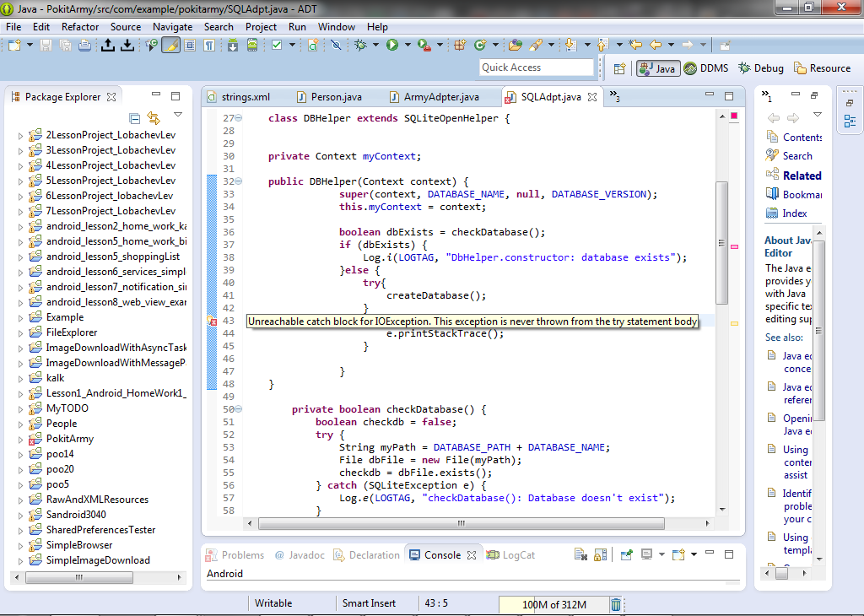Toggle Link with Editor in Package Explorer
The height and width of the screenshot is (616, 864).
[x=154, y=118]
